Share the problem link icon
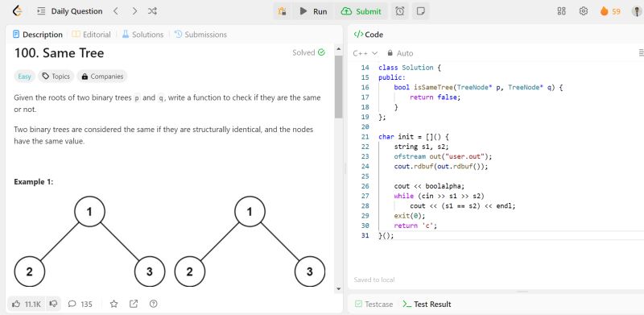The height and width of the screenshot is (315, 644). (134, 304)
